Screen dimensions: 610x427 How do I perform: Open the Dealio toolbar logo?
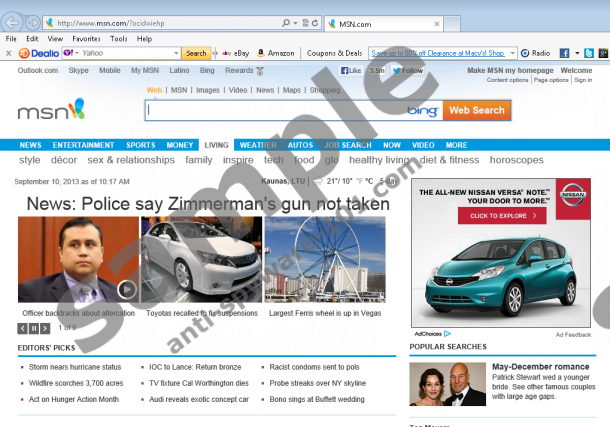pos(39,53)
